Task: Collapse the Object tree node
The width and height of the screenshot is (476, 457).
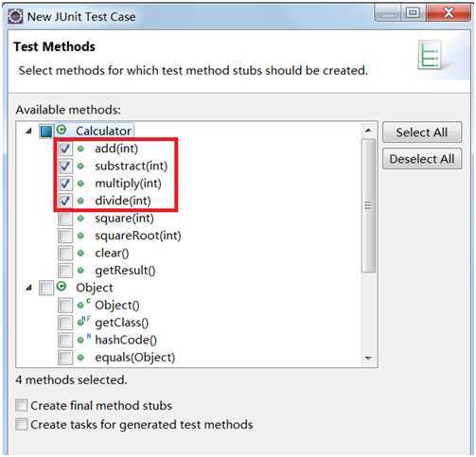Action: tap(28, 288)
